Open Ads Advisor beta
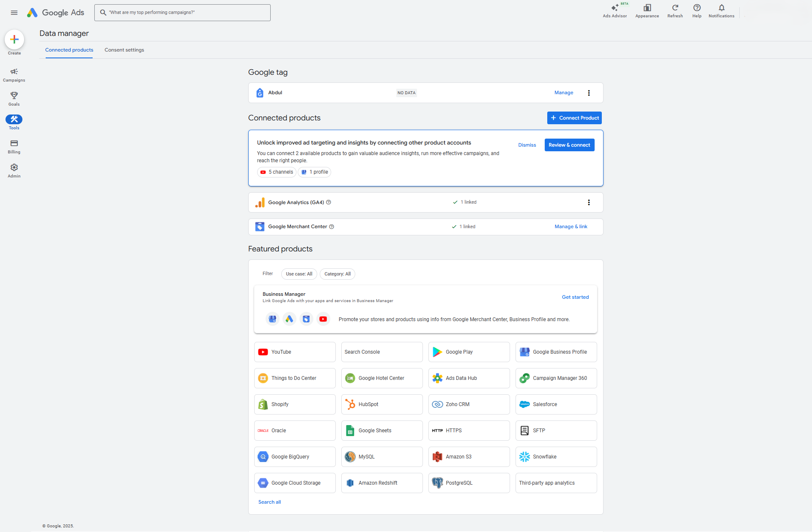Screen dimensions: 812x532 pyautogui.click(x=615, y=11)
